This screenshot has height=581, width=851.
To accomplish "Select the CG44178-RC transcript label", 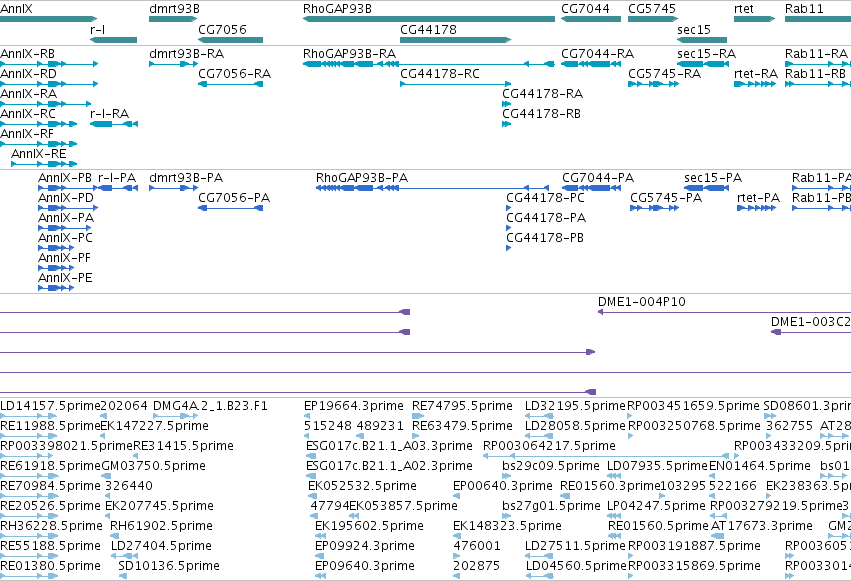I will pyautogui.click(x=440, y=74).
